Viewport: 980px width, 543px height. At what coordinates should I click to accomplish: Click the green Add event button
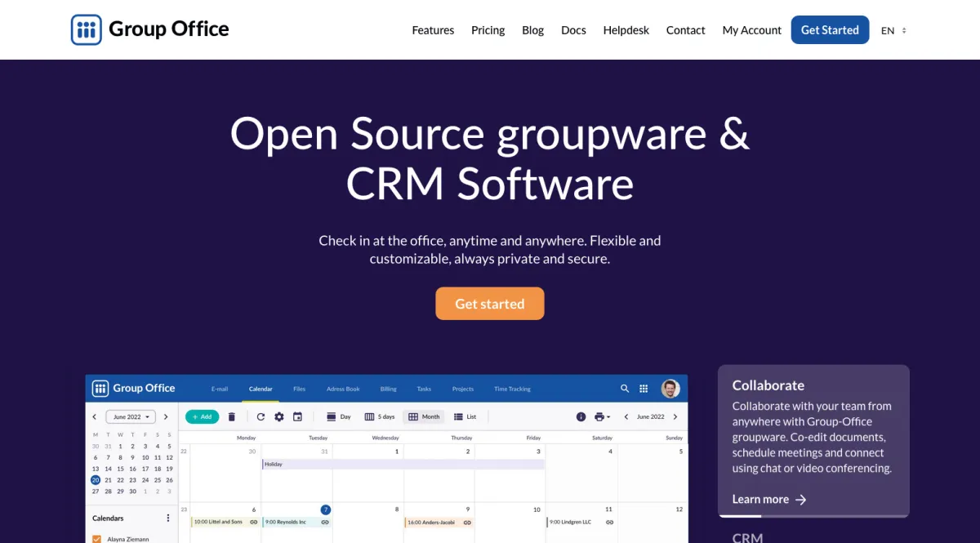pyautogui.click(x=202, y=416)
